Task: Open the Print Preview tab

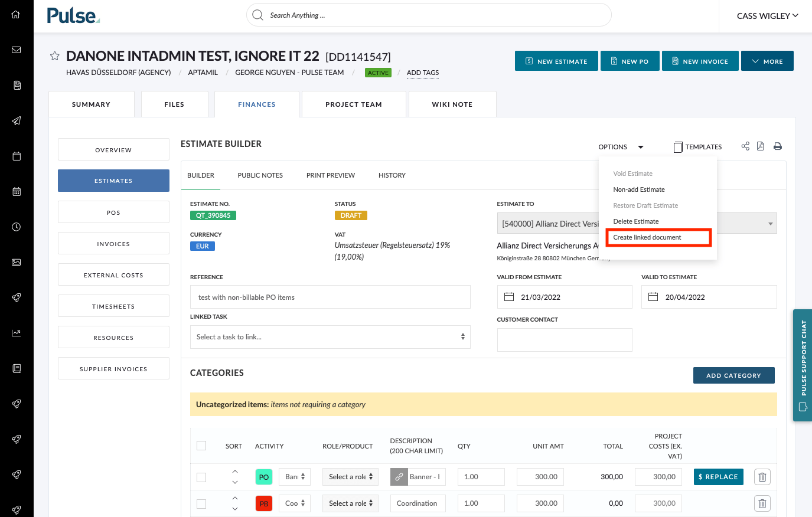Action: click(x=331, y=175)
